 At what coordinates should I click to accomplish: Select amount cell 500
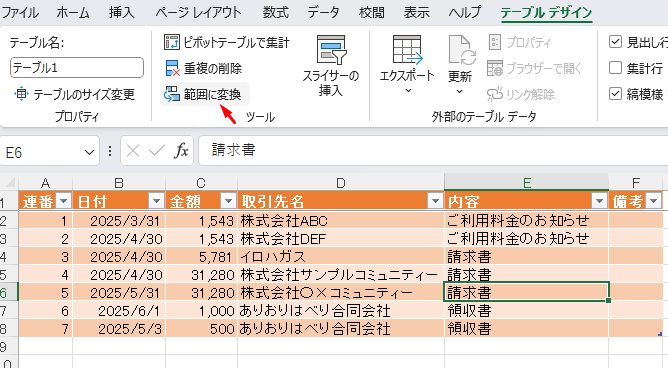tap(202, 329)
